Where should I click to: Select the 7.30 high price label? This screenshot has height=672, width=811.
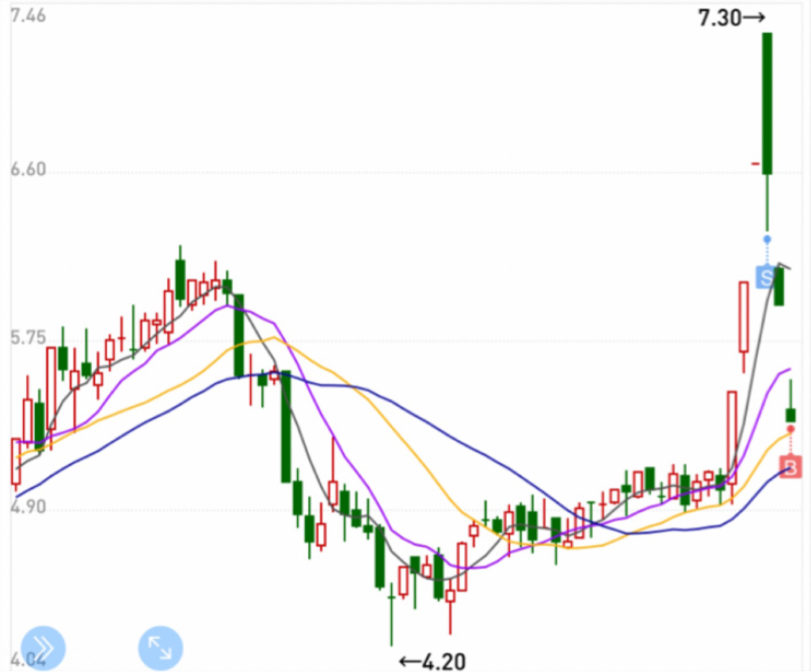coord(731,18)
